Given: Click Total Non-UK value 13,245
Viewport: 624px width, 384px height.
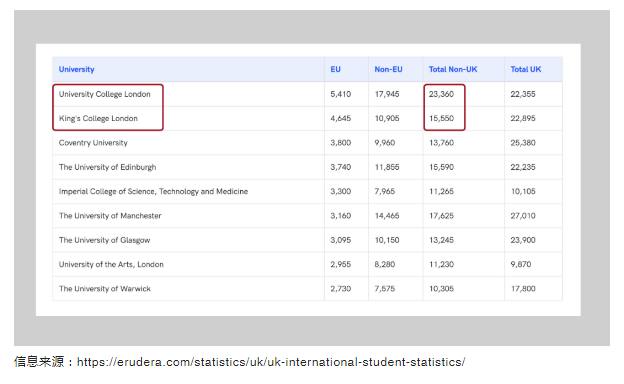Looking at the screenshot, I should tap(441, 240).
